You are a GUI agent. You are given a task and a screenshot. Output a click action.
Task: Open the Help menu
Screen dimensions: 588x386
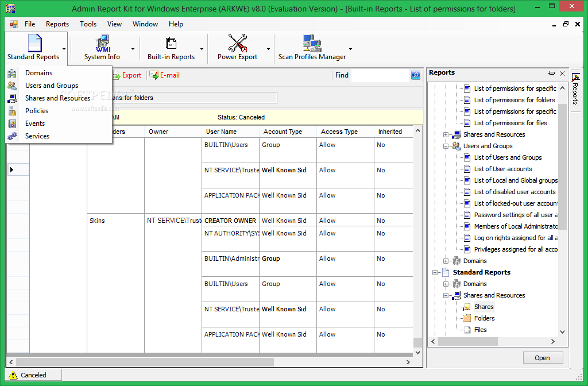tap(176, 24)
